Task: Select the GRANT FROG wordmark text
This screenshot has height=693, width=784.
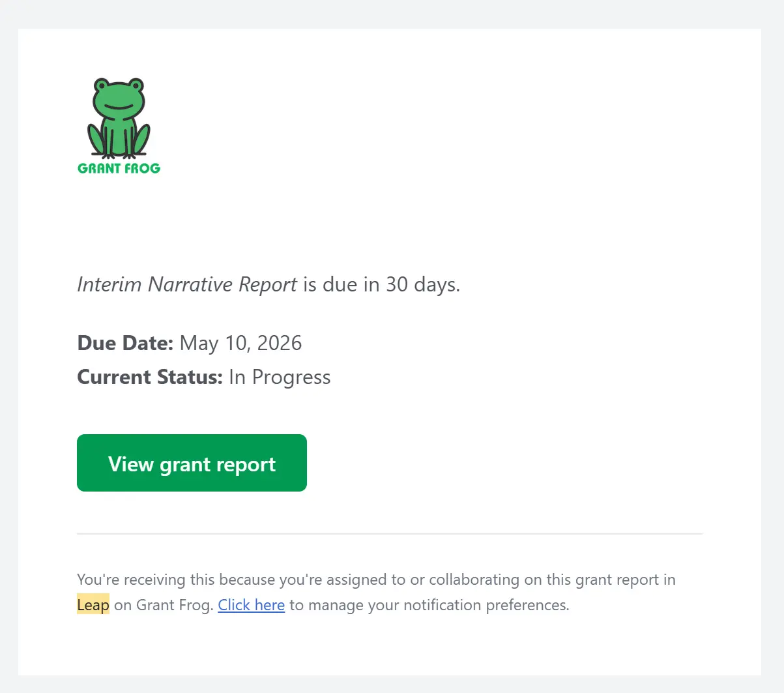Action: tap(118, 168)
